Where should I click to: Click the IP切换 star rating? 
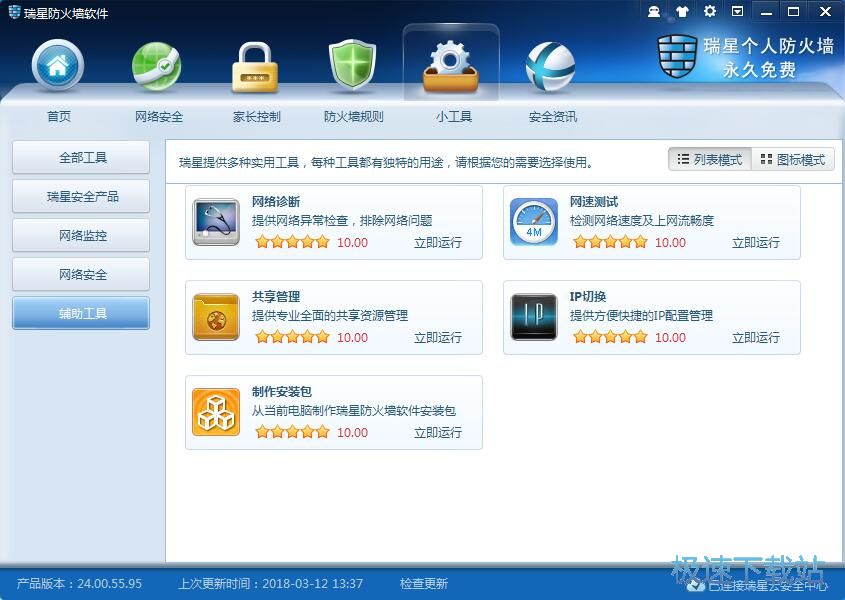[x=610, y=337]
